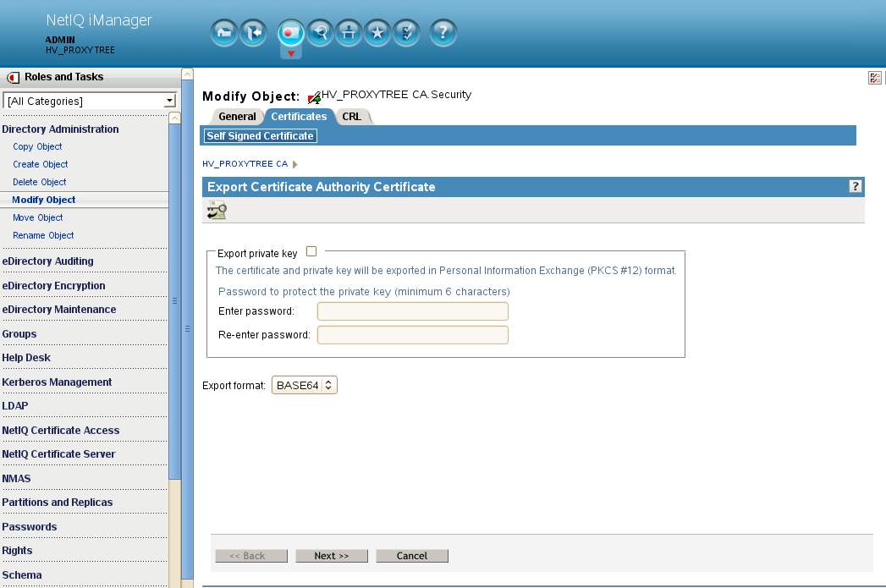
Task: Open the Copy Object task link
Action: pos(37,146)
